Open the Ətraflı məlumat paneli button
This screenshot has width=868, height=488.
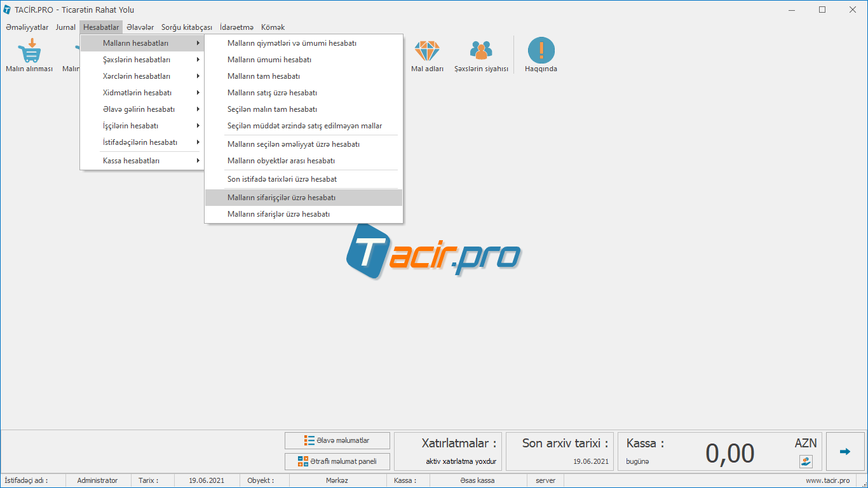click(x=337, y=461)
